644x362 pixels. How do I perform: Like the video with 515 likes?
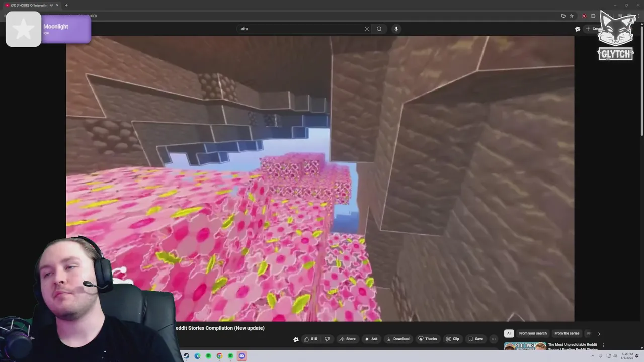[x=310, y=339]
